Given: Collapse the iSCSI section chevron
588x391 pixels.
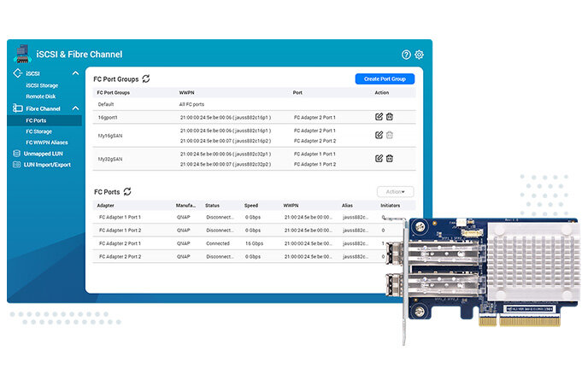Looking at the screenshot, I should point(76,73).
